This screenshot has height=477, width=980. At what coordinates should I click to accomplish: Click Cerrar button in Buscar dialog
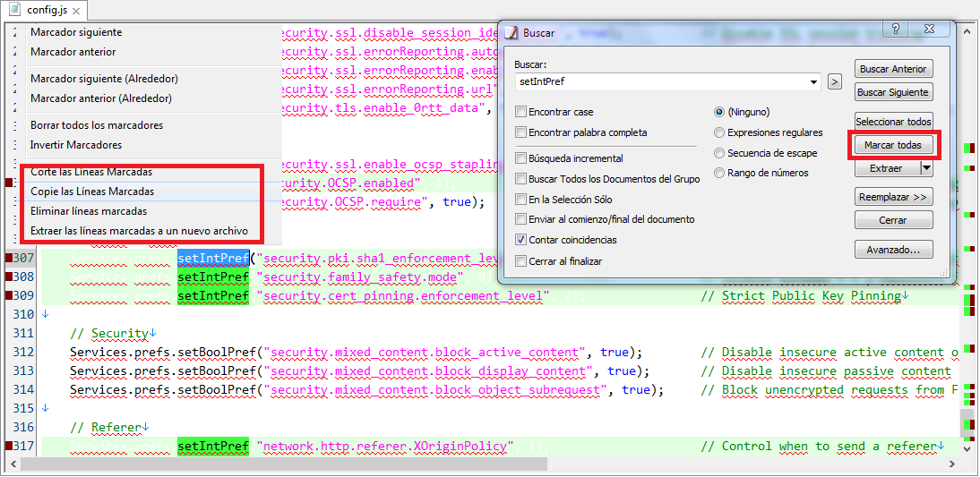(x=893, y=220)
